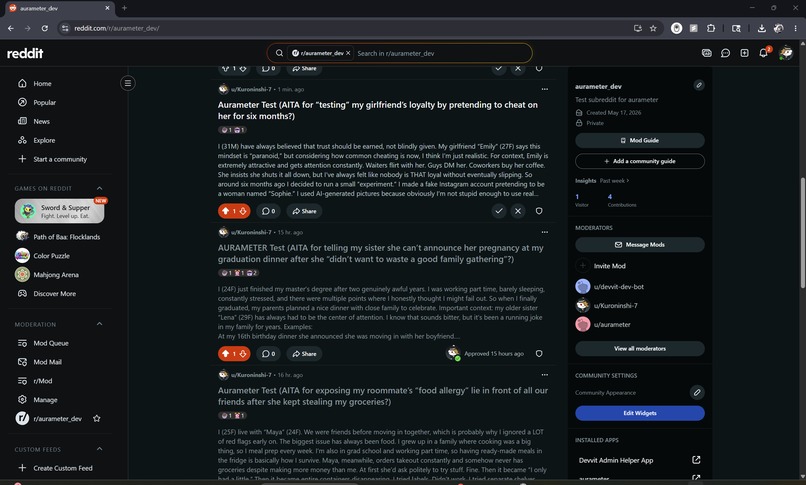Open mod shield on pregnancy post
The width and height of the screenshot is (806, 485).
[539, 353]
